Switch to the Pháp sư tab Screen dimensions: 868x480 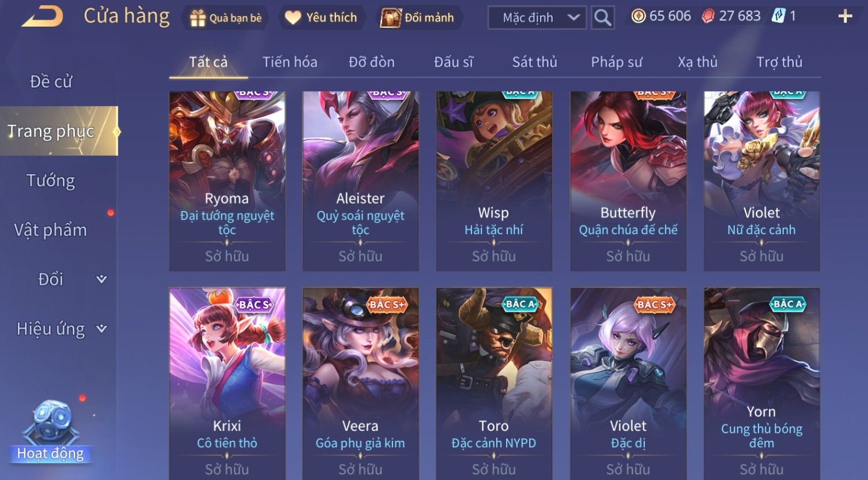coord(616,62)
